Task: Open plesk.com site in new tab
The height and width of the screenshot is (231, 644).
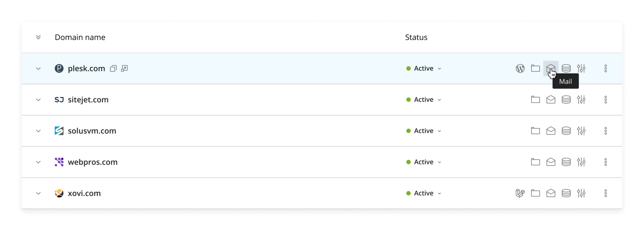Action: pos(125,68)
